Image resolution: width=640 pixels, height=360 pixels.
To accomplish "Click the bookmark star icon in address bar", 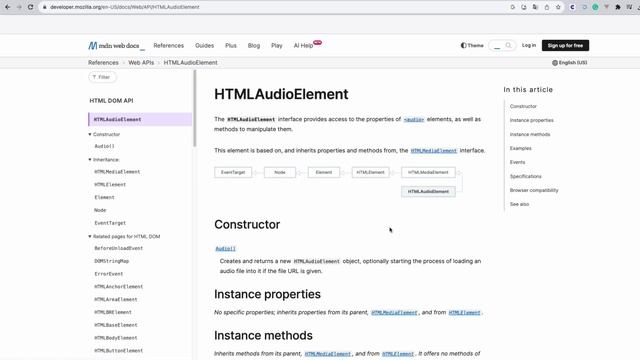I will pyautogui.click(x=558, y=7).
